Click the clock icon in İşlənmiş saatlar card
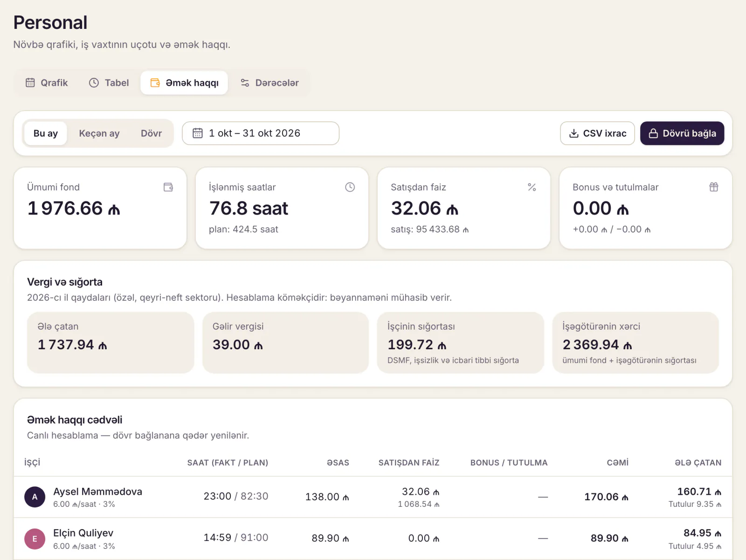Viewport: 746px width, 560px height. pos(350,187)
